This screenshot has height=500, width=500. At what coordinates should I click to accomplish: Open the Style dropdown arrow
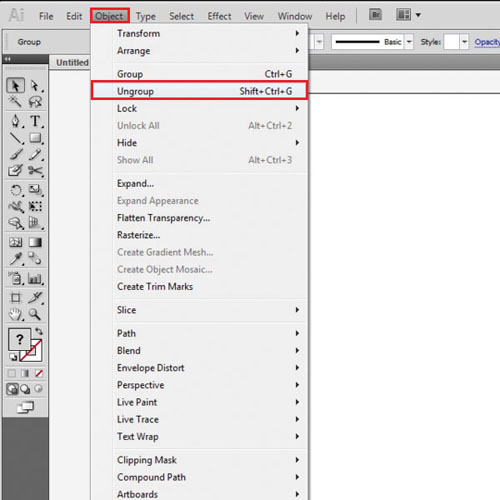click(464, 42)
